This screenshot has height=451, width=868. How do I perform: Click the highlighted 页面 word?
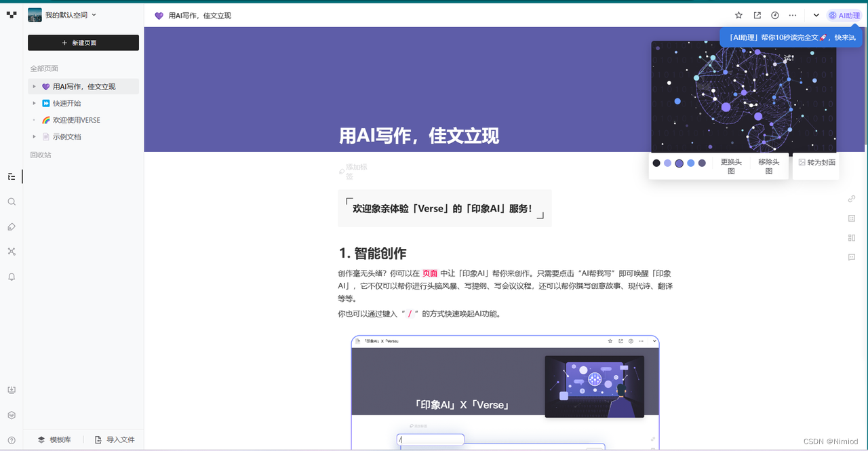click(x=430, y=273)
